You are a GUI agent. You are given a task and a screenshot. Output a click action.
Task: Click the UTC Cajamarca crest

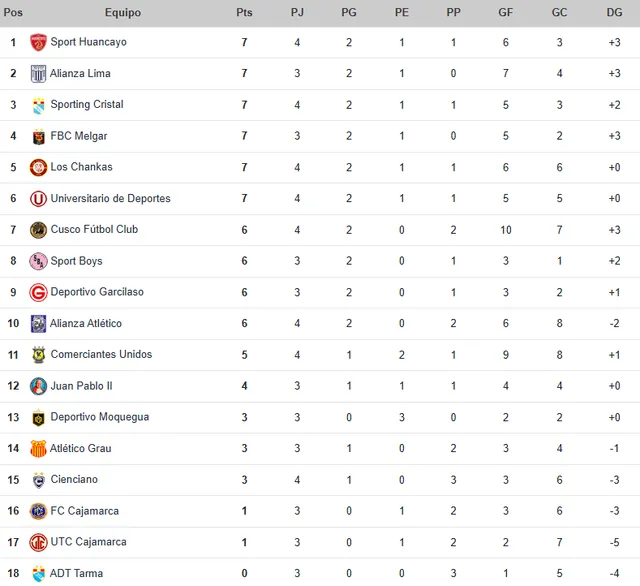click(38, 542)
